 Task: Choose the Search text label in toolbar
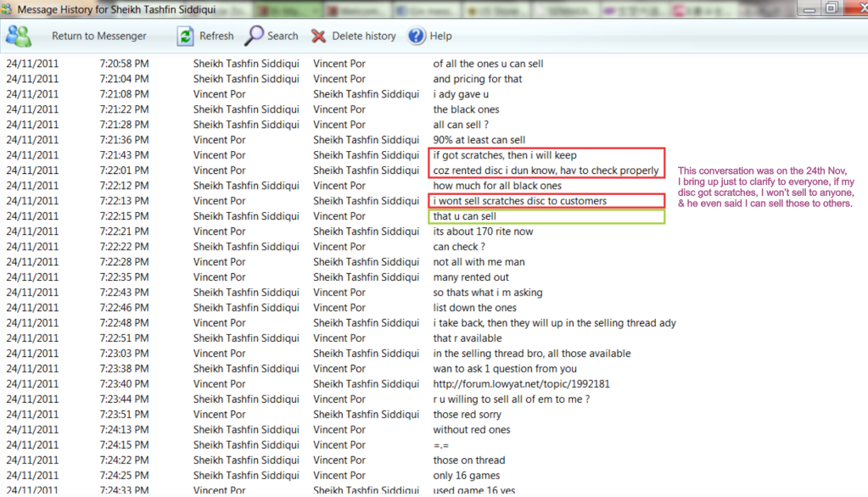click(x=283, y=36)
